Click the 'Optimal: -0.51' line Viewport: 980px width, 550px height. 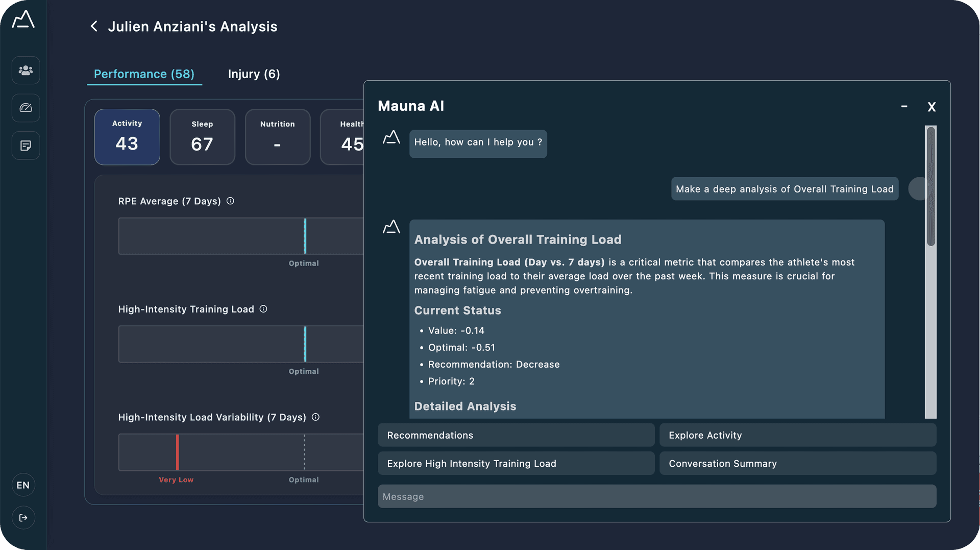pyautogui.click(x=461, y=347)
